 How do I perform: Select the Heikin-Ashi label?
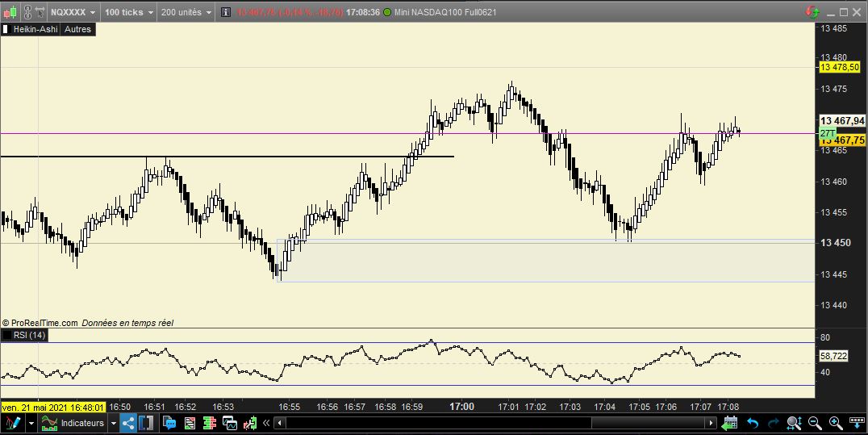35,29
